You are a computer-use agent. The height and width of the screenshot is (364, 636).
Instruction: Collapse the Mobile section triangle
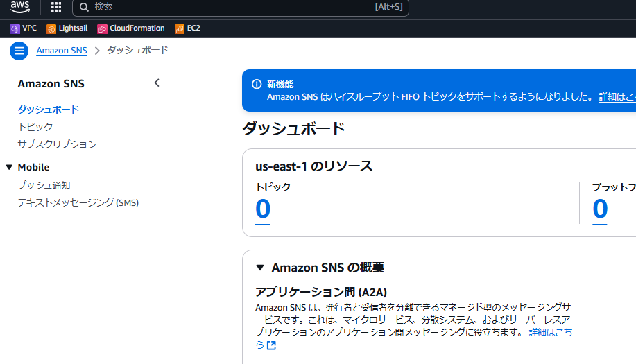pos(9,167)
